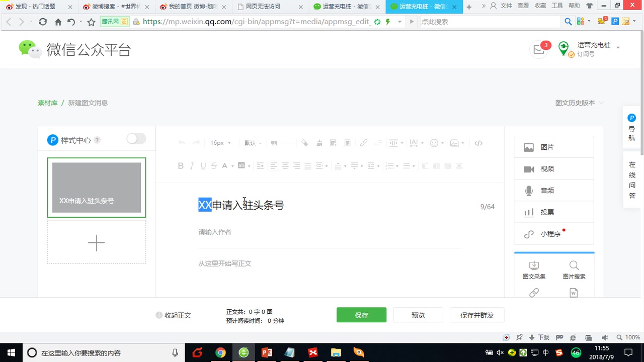
Task: Bookmark this page with the star icon
Action: pyautogui.click(x=91, y=22)
